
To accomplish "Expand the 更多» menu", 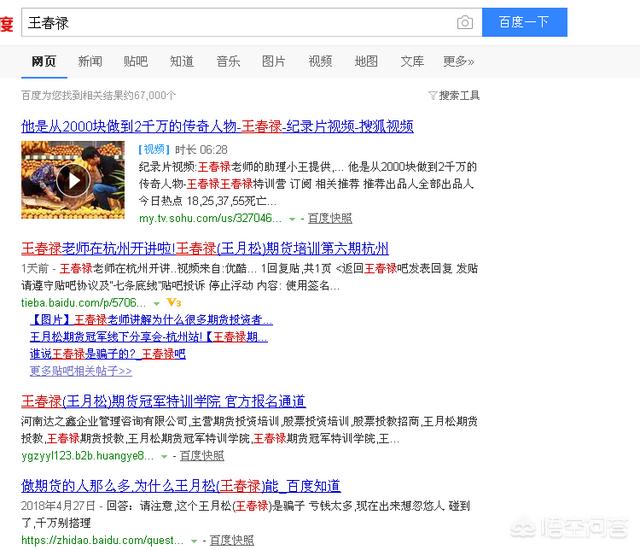I will click(x=459, y=62).
